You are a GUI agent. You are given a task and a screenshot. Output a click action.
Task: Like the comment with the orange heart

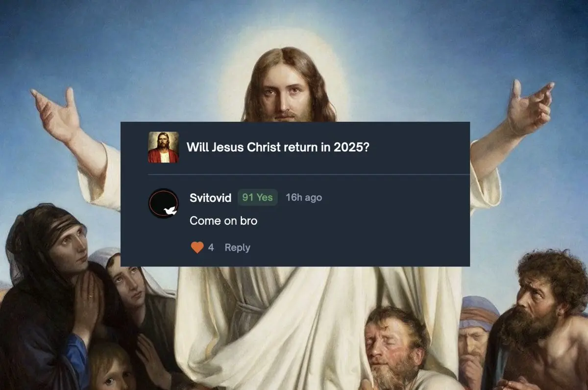pyautogui.click(x=197, y=248)
